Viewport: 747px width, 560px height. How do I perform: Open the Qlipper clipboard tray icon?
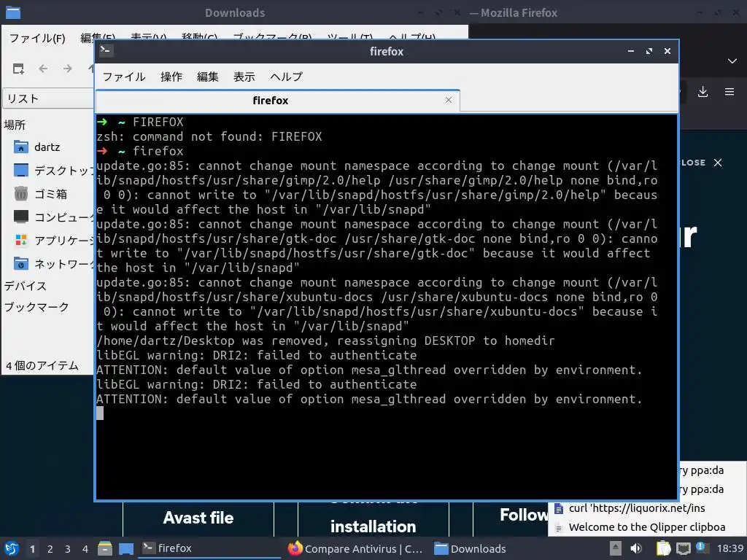point(663,548)
